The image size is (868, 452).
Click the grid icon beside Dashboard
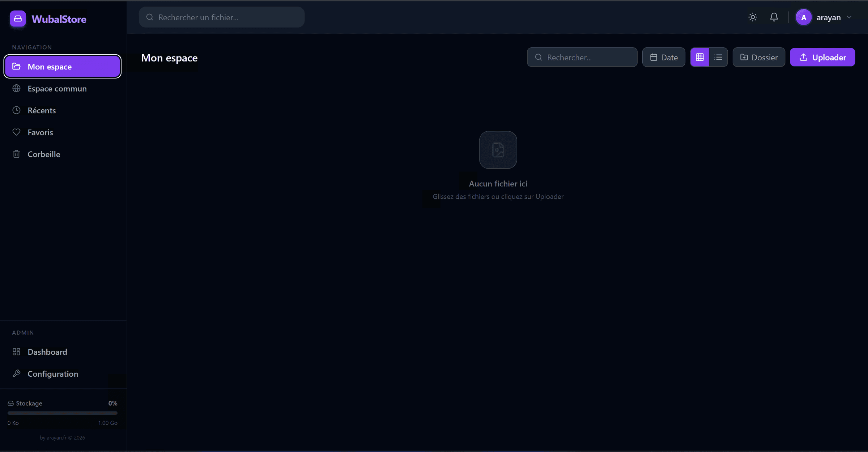pyautogui.click(x=16, y=352)
